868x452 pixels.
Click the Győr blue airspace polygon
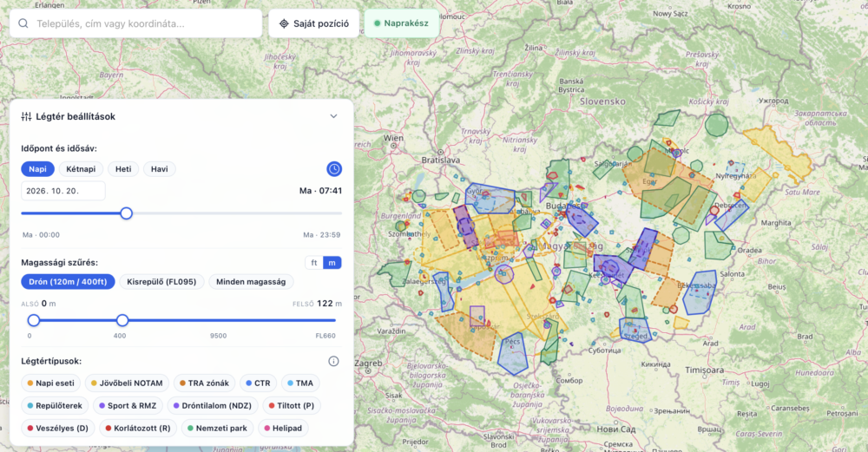click(x=490, y=198)
